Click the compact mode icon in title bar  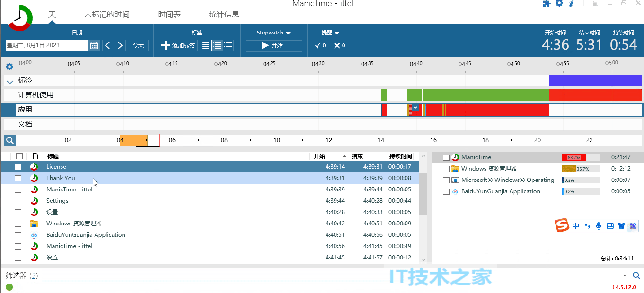[x=595, y=4]
